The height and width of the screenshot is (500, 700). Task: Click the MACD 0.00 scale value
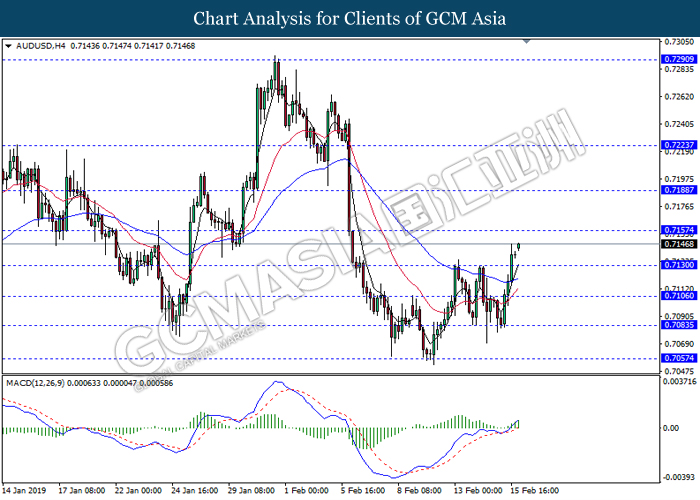coord(671,428)
